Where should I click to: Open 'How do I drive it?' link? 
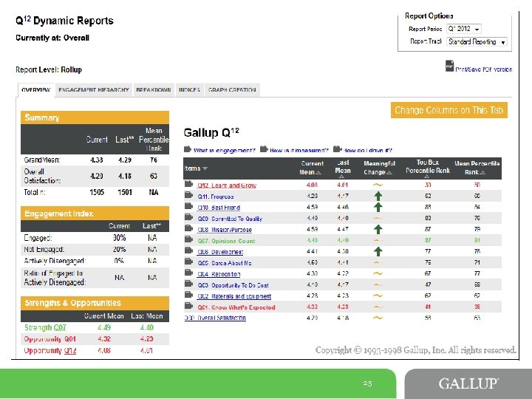click(x=368, y=150)
